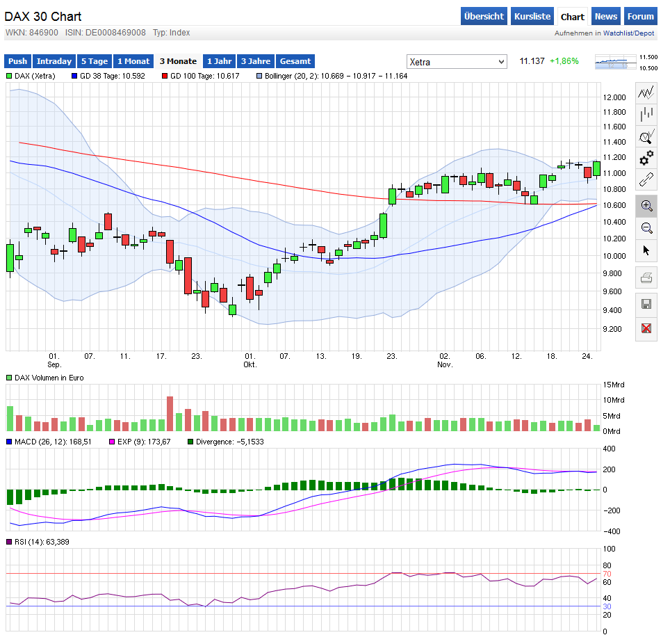Click the red 70 RSI threshold label
Image resolution: width=670 pixels, height=644 pixels.
607,574
